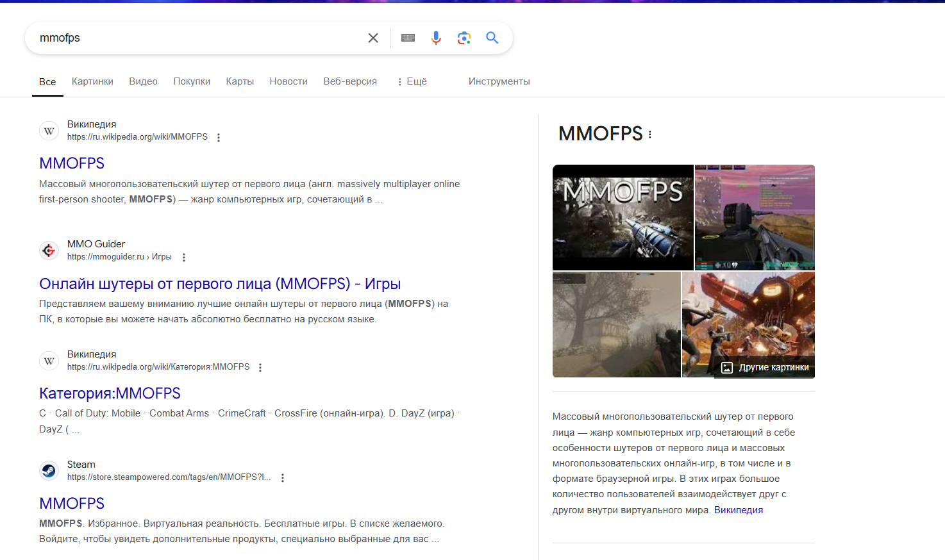This screenshot has width=945, height=560.
Task: Open options menu for Steam result
Action: coord(283,478)
